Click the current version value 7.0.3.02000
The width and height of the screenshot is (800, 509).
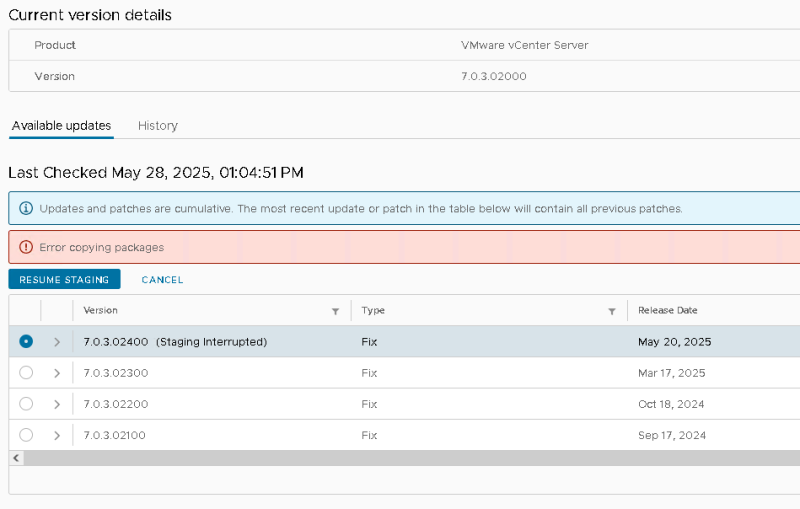[493, 76]
